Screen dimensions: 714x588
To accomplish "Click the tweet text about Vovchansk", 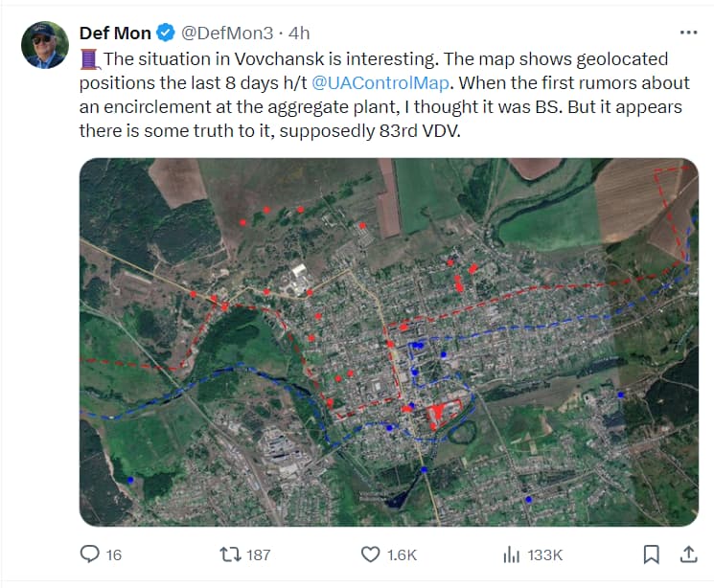I will coord(384,95).
